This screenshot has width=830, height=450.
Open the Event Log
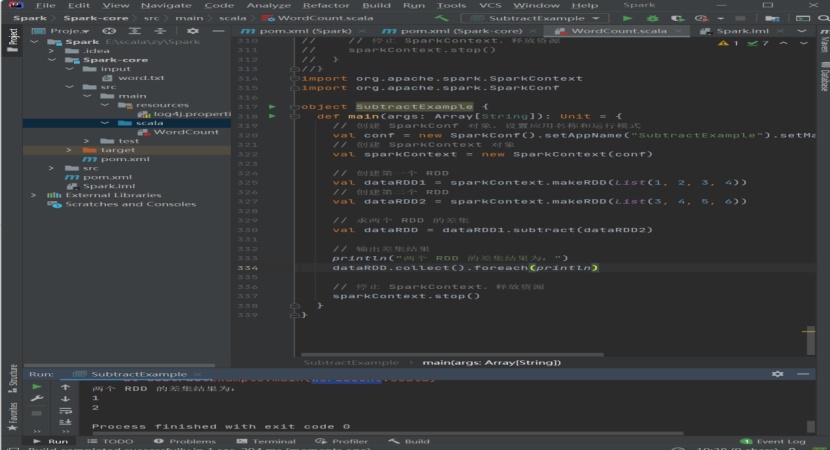(x=773, y=441)
